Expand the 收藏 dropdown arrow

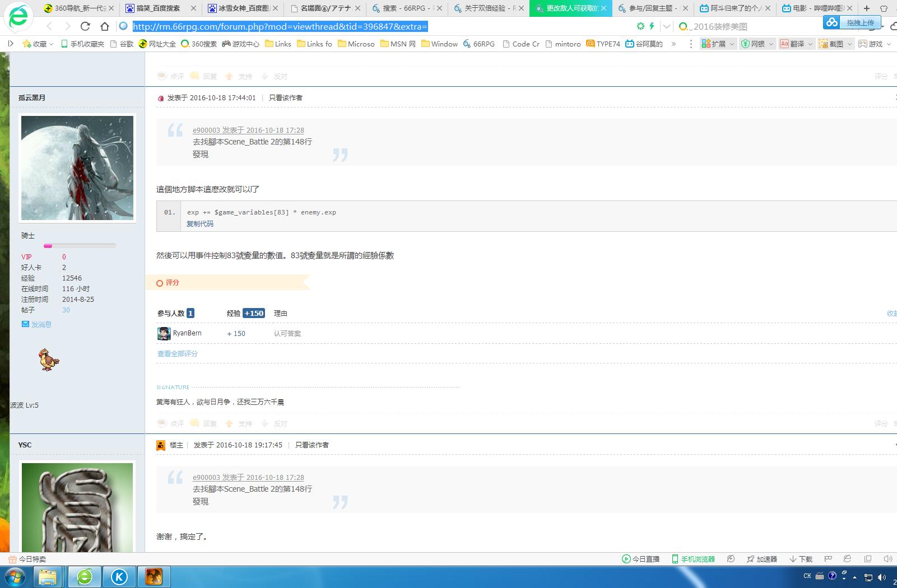pos(52,44)
